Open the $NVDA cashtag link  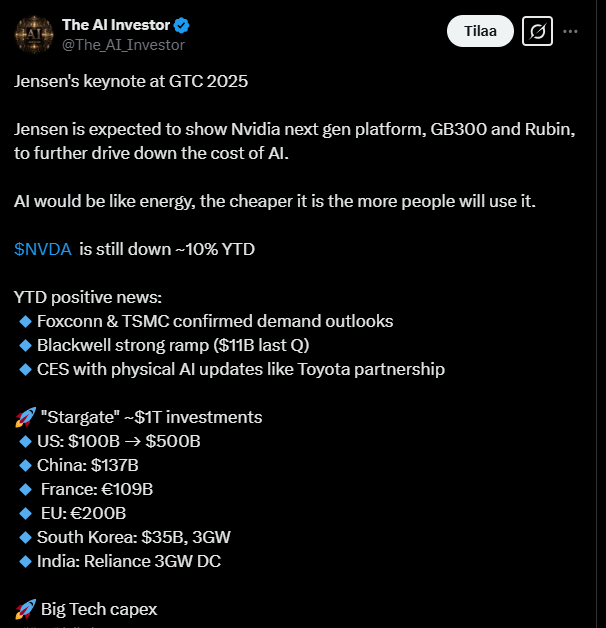(43, 249)
